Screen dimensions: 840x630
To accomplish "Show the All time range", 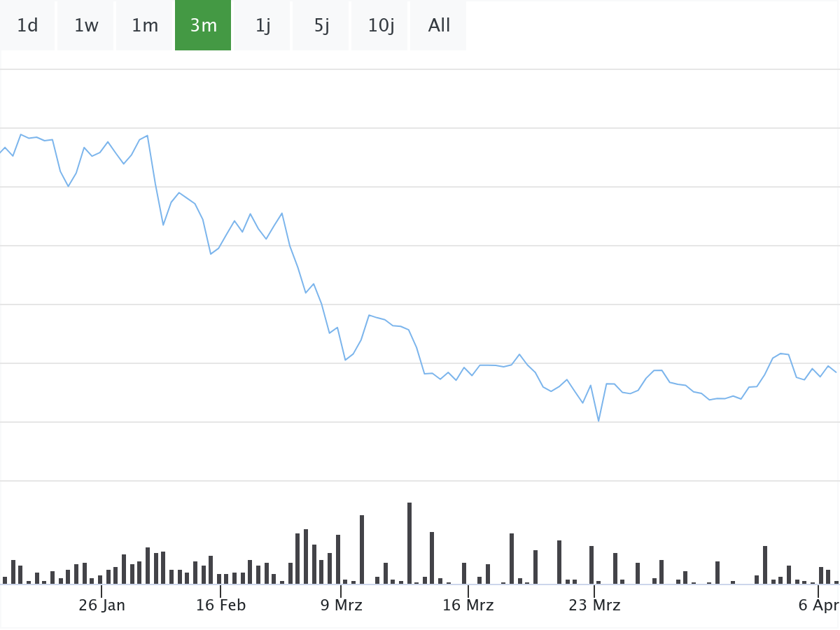I will 439,26.
